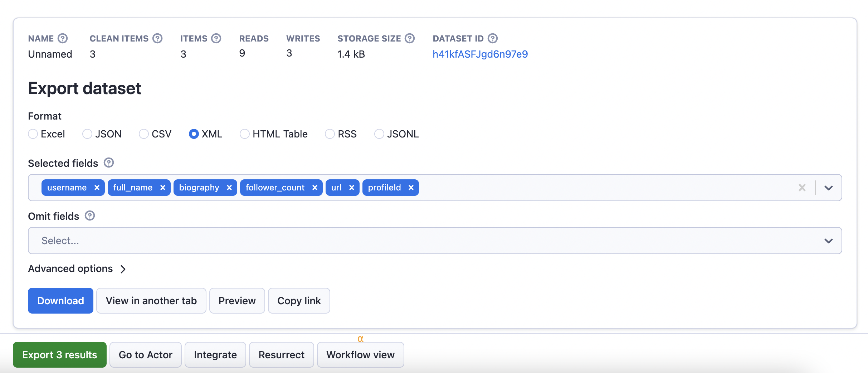Open the Omit fields dropdown
868x373 pixels.
tap(829, 241)
